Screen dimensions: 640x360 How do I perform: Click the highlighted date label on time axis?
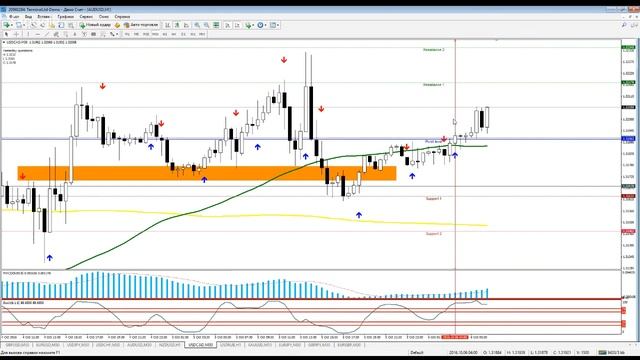point(455,338)
